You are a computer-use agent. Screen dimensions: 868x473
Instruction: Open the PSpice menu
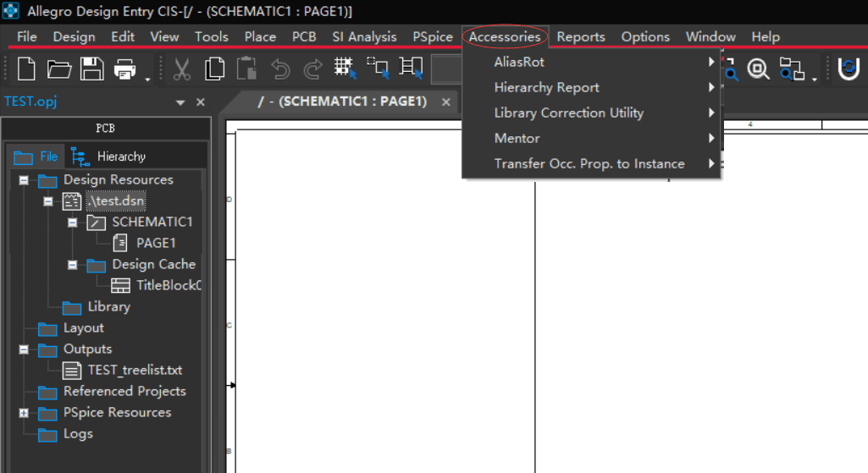coord(433,36)
